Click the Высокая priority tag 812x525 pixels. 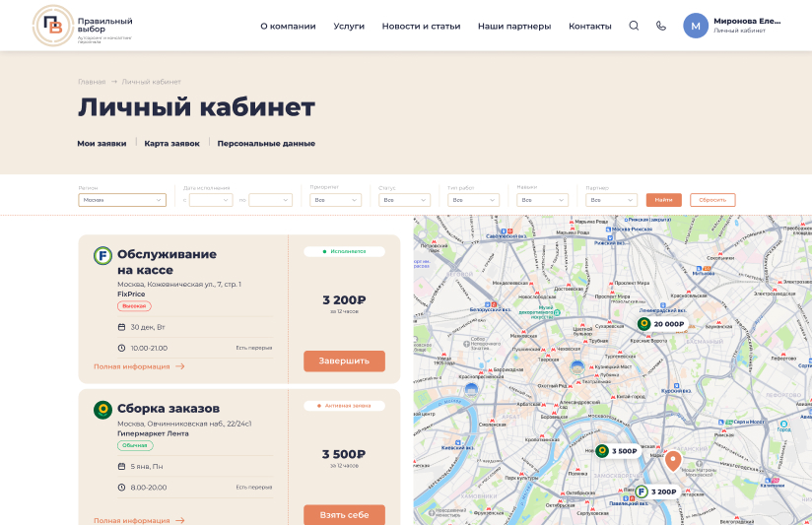[x=134, y=306]
